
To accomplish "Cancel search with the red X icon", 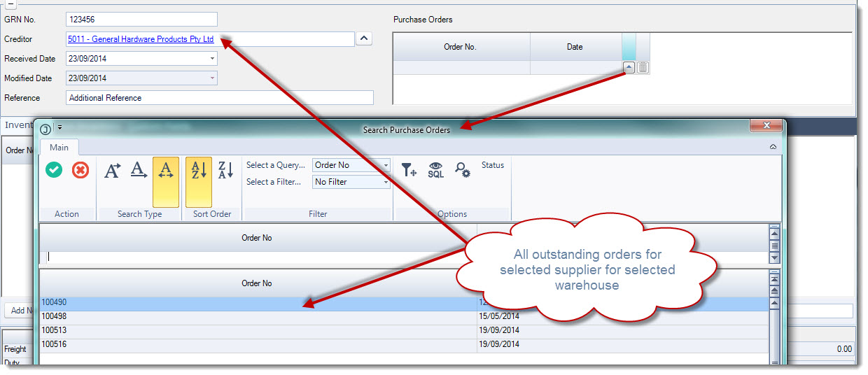I will [80, 169].
